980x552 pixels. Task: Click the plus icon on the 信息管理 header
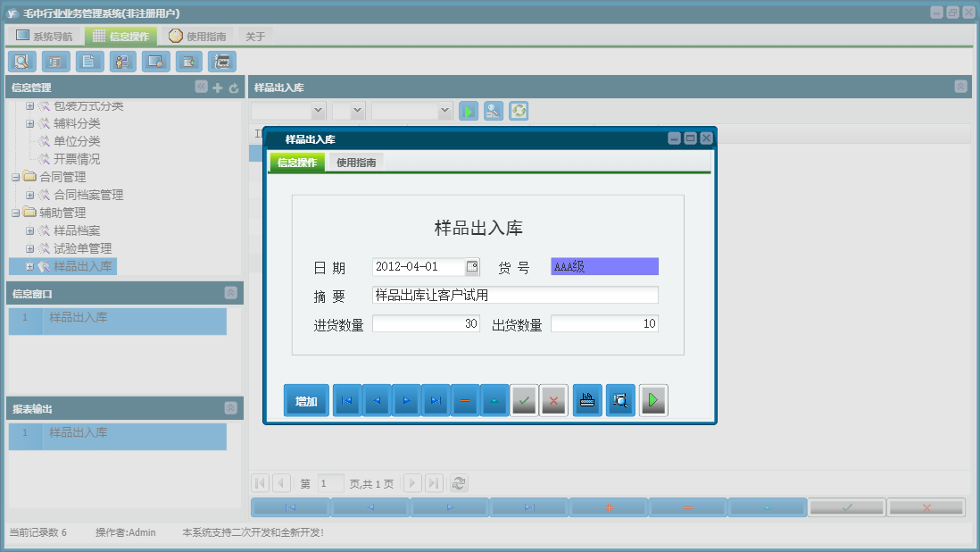pos(217,87)
